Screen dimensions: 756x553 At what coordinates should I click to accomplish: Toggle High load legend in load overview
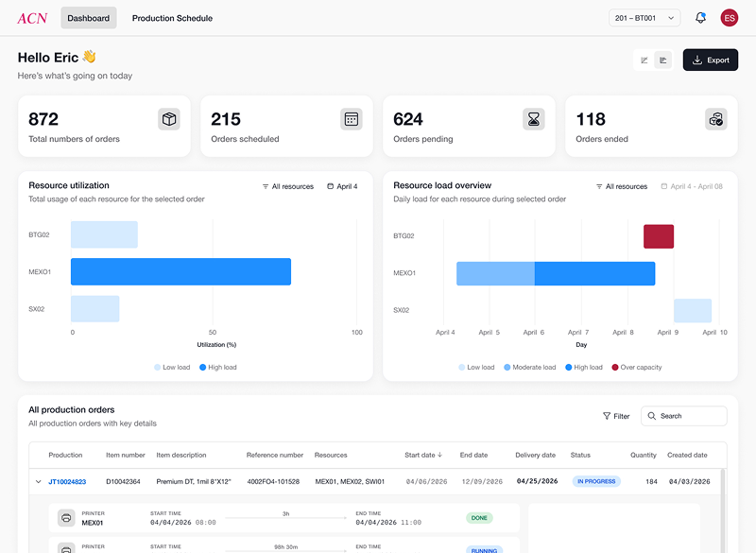point(584,368)
